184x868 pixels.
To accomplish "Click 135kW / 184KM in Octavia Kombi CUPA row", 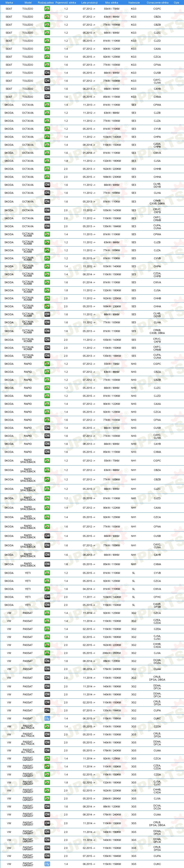I will [112, 356].
